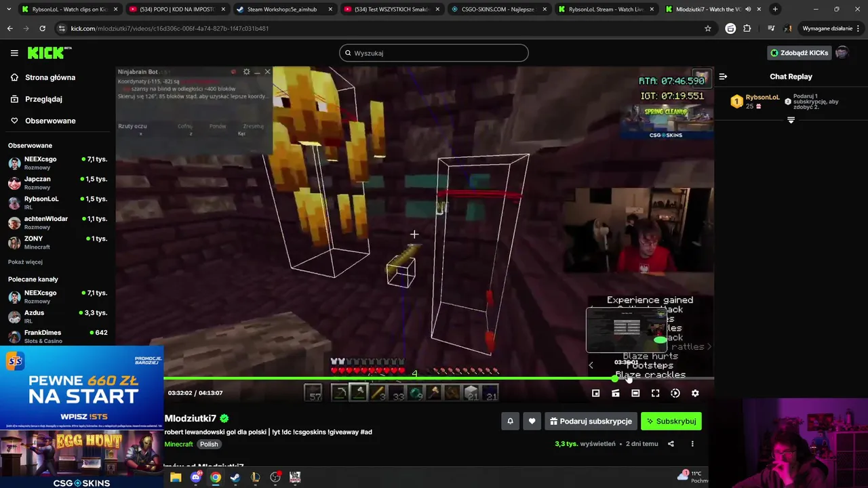
Task: Open Discord from taskbar
Action: point(196,477)
